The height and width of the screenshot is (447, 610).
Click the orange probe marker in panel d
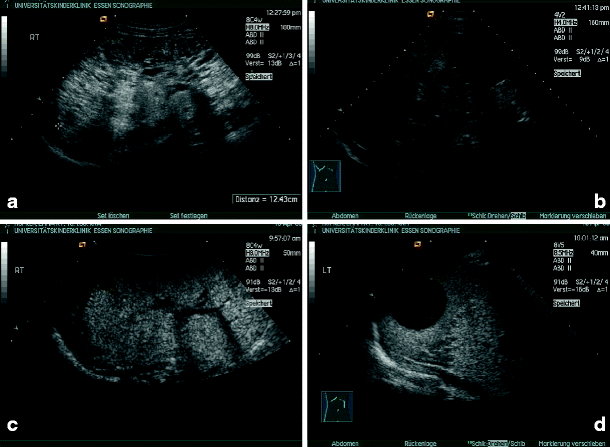(x=417, y=244)
